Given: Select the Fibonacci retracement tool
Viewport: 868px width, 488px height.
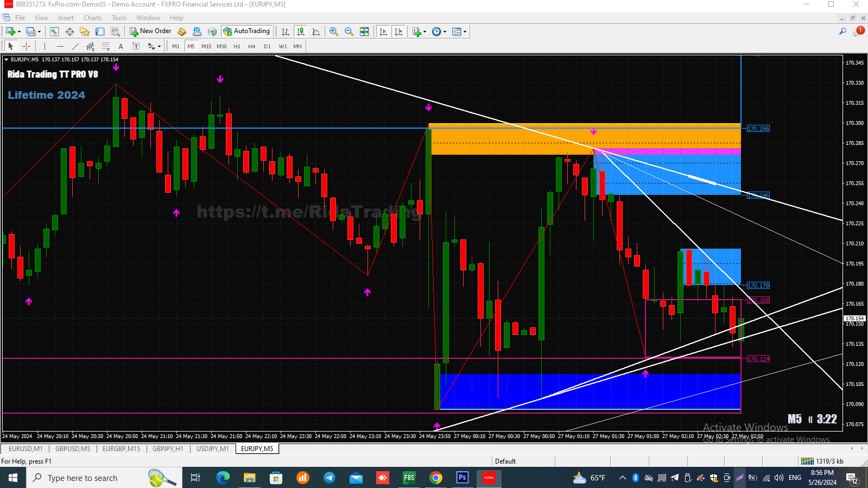Looking at the screenshot, I should point(106,47).
